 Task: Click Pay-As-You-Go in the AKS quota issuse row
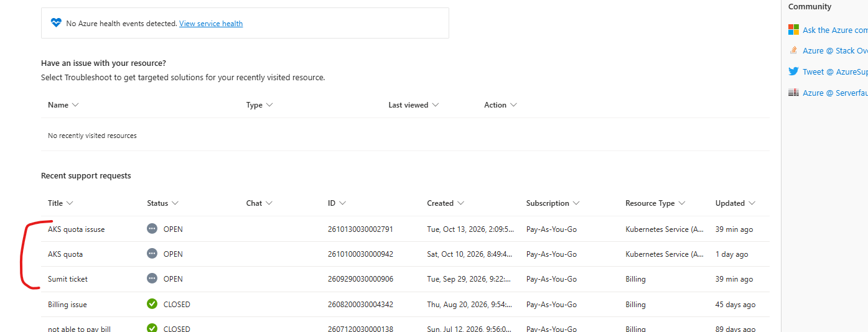pos(551,229)
